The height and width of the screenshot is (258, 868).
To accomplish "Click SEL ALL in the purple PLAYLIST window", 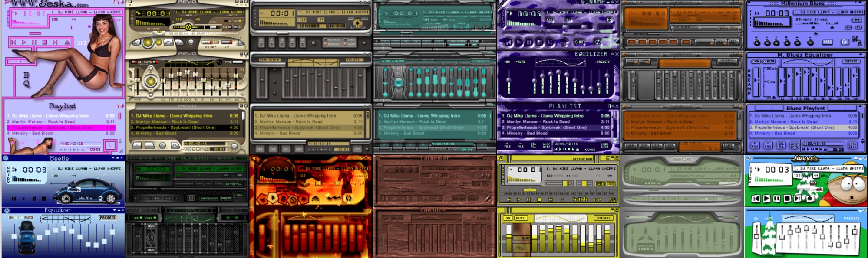I will 533,145.
